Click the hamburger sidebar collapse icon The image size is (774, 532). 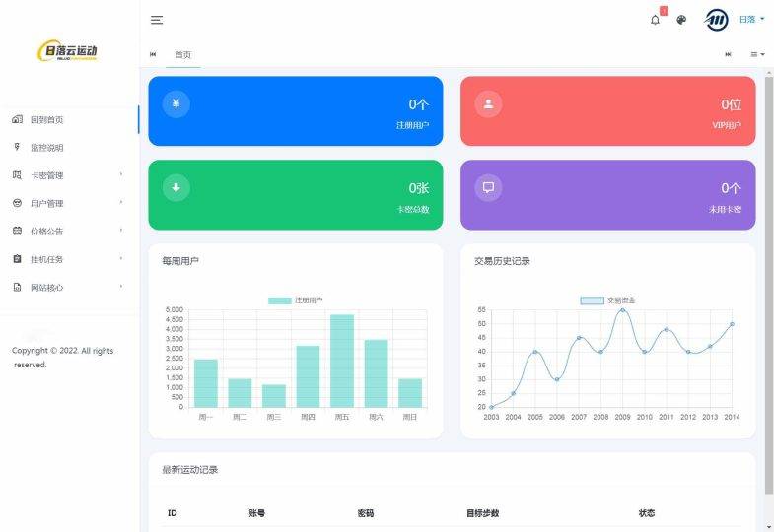click(157, 20)
